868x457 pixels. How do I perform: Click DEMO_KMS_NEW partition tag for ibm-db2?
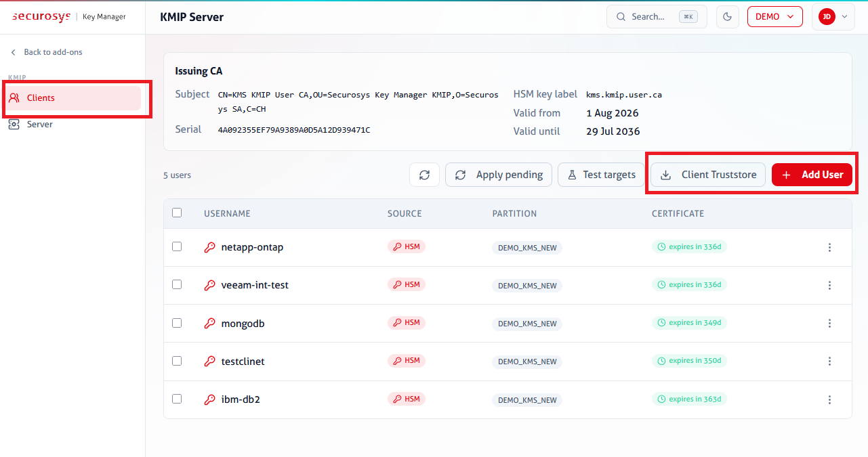tap(527, 400)
